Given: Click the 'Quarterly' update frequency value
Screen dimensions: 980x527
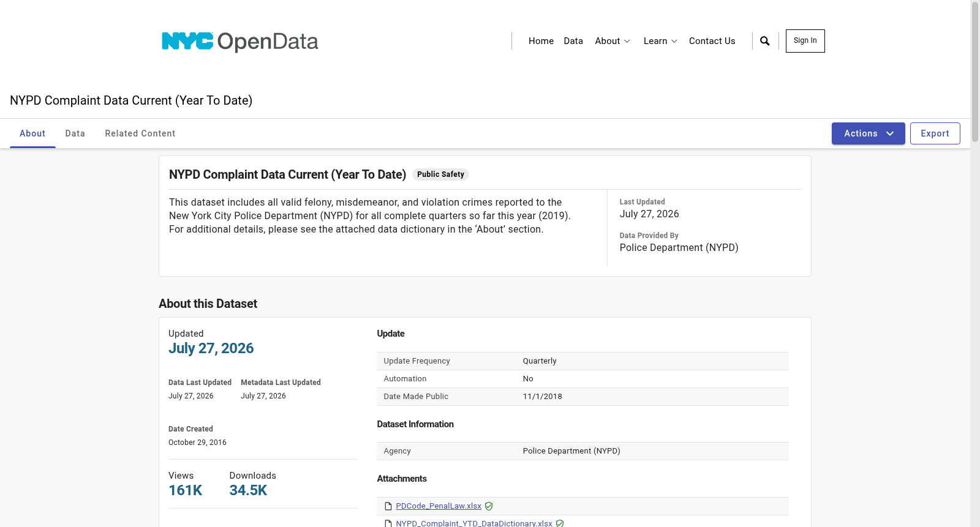Looking at the screenshot, I should [x=540, y=361].
